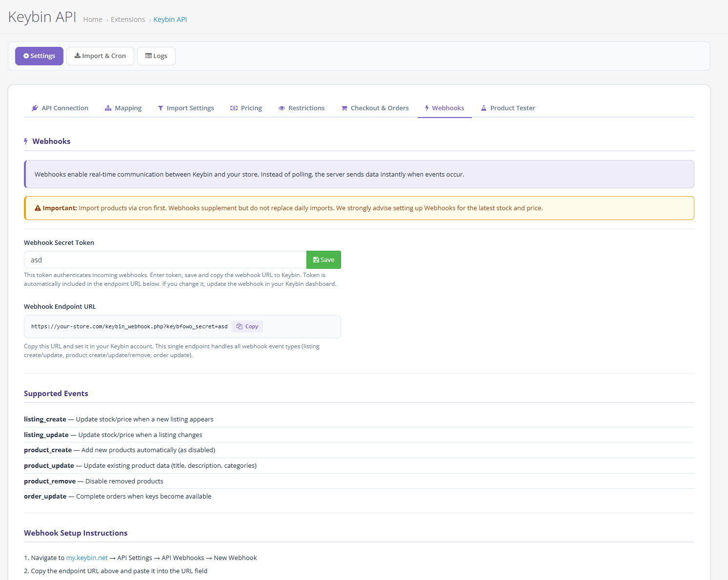Viewport: 728px width, 580px height.
Task: Navigate to Extensions breadcrumb link
Action: (128, 20)
